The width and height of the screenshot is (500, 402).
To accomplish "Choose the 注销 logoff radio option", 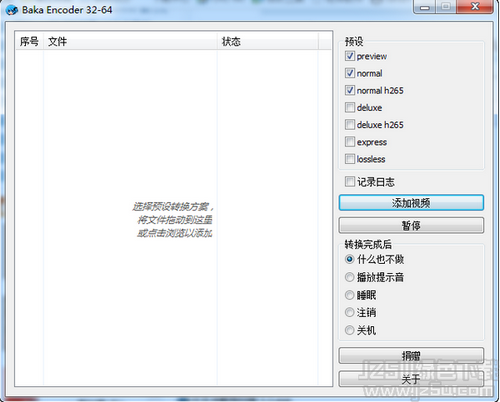I will pyautogui.click(x=349, y=313).
